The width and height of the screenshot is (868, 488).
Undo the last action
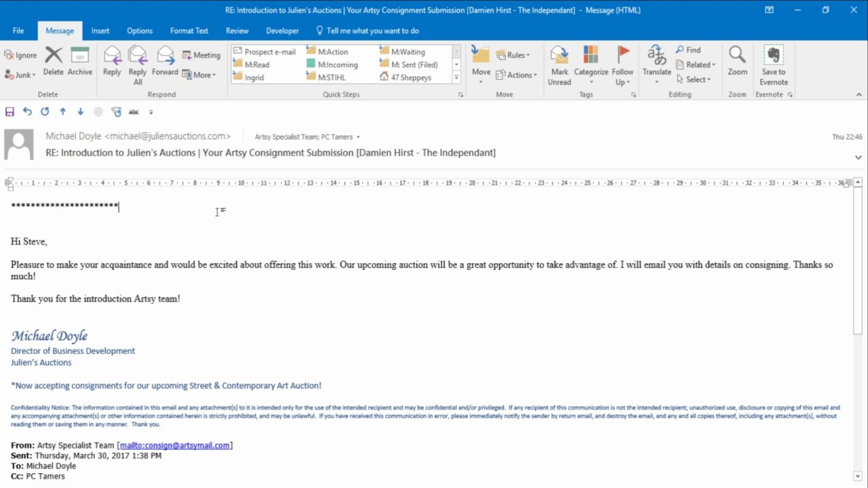coord(27,112)
